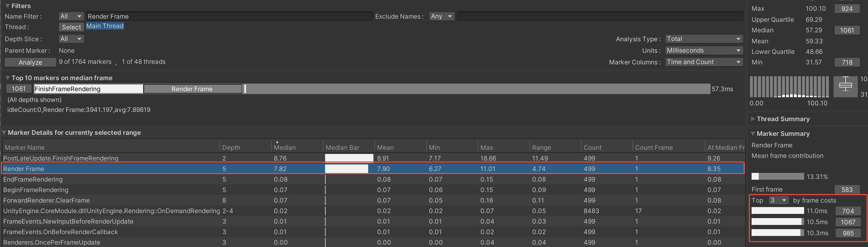Click the frame time histogram chart
The width and height of the screenshot is (868, 247).
[789, 87]
